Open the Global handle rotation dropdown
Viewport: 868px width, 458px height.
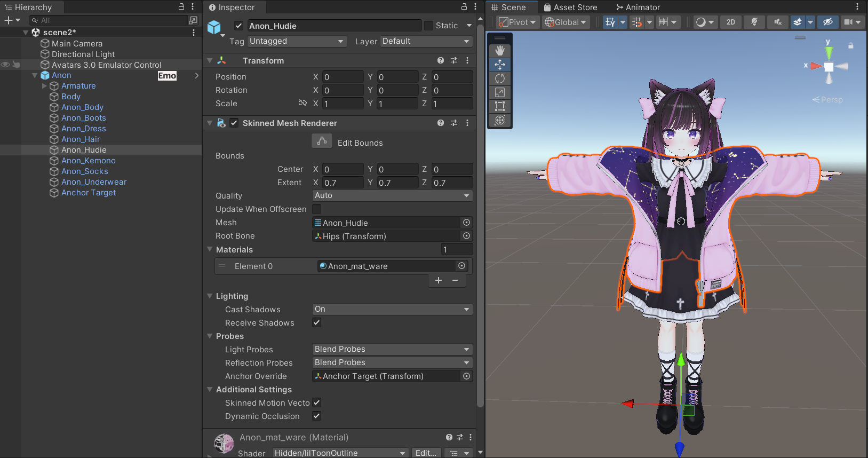(566, 22)
